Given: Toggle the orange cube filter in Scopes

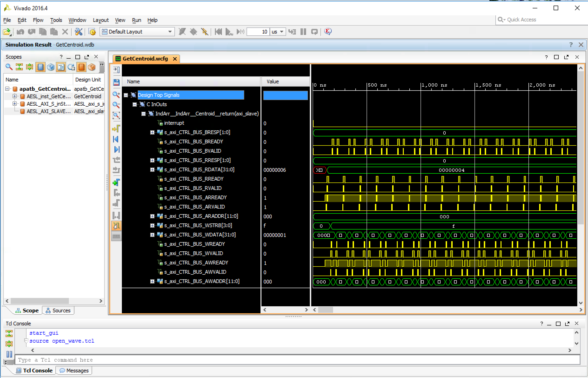Looking at the screenshot, I should pos(92,67).
